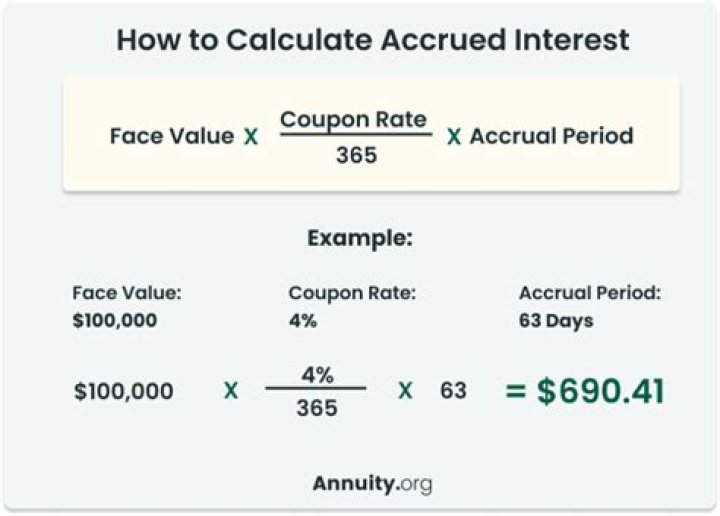Viewport: 720px width, 516px height.
Task: Click the green X before "Accrual Period"
Action: [453, 136]
